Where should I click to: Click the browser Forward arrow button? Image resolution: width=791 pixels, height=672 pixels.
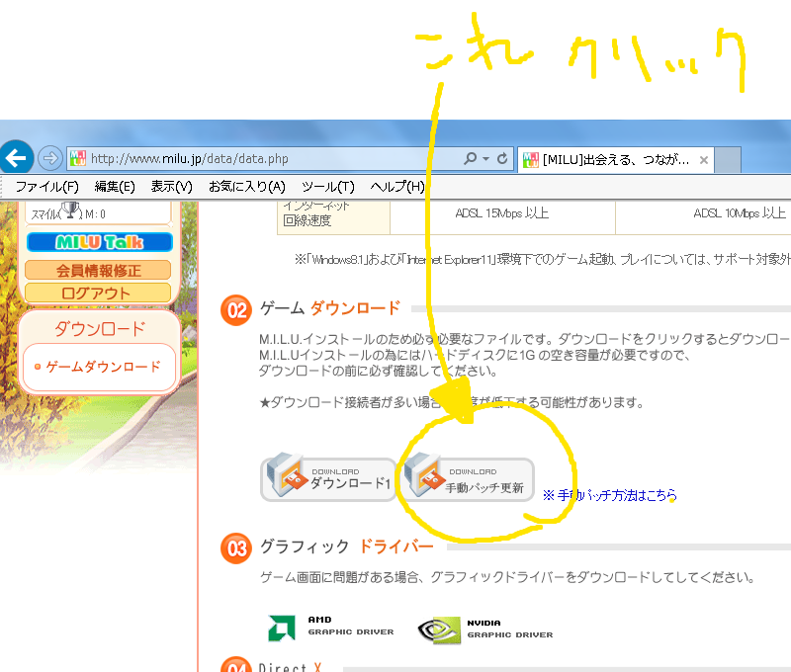pos(50,159)
